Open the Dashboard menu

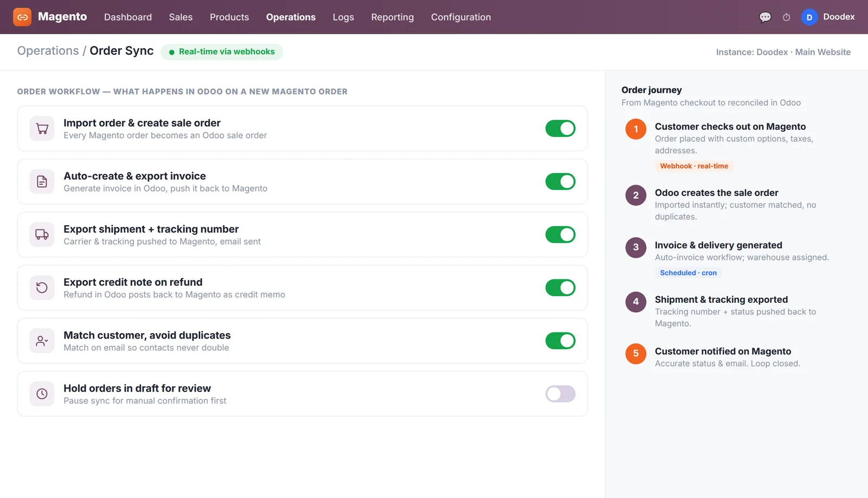(x=128, y=17)
